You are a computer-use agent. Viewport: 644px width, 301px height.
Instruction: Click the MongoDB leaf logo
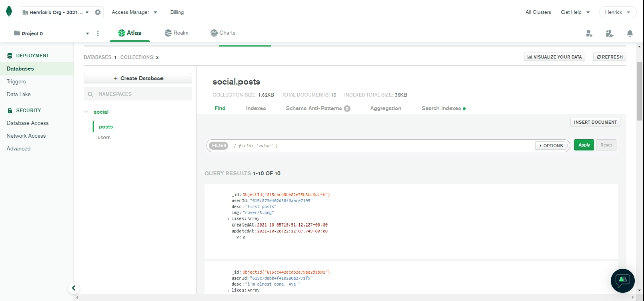[x=9, y=12]
